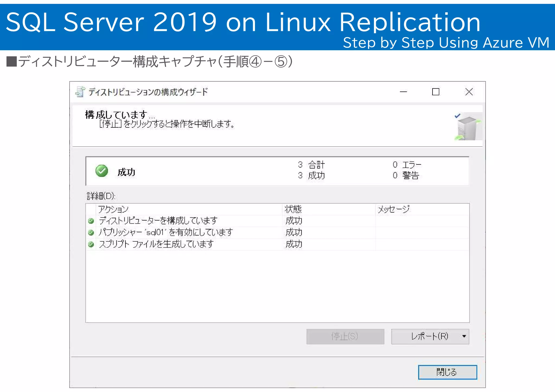555x392 pixels.
Task: Click the '3 成功' summary count
Action: [x=311, y=176]
